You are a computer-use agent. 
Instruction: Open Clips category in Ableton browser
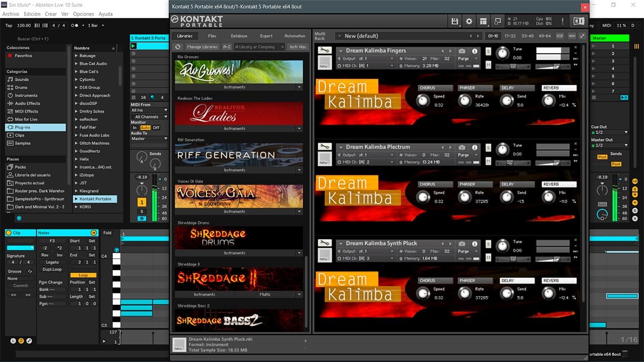point(20,136)
